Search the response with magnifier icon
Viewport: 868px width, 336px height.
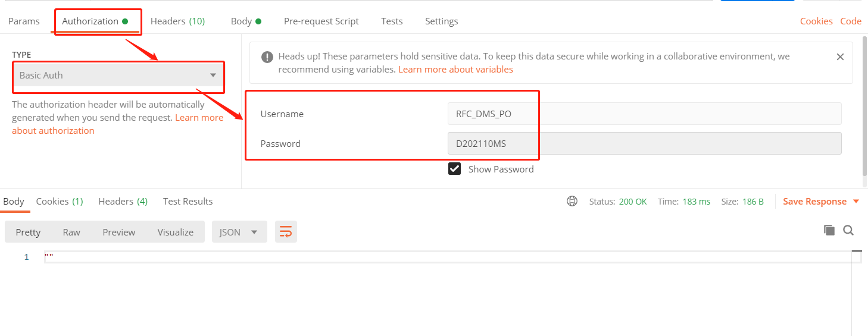(x=848, y=230)
